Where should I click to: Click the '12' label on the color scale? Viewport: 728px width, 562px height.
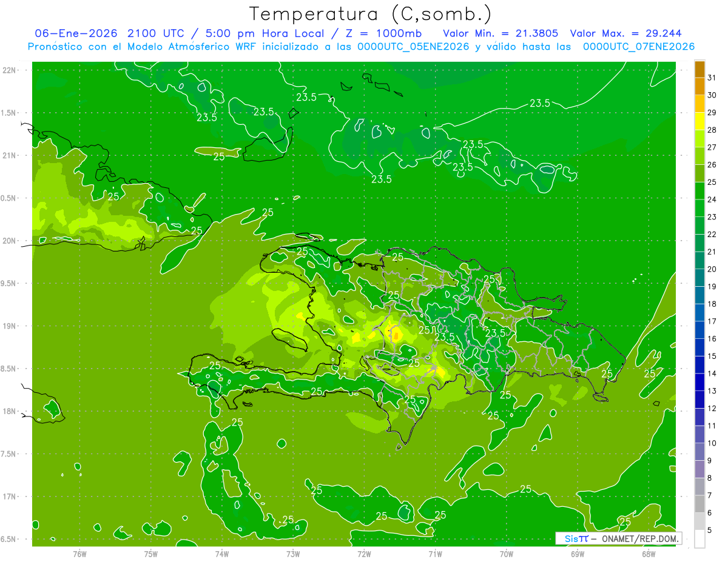(712, 408)
